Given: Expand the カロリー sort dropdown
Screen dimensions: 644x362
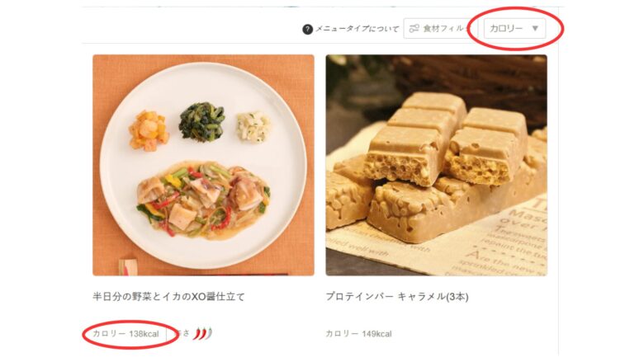Looking at the screenshot, I should tap(514, 28).
